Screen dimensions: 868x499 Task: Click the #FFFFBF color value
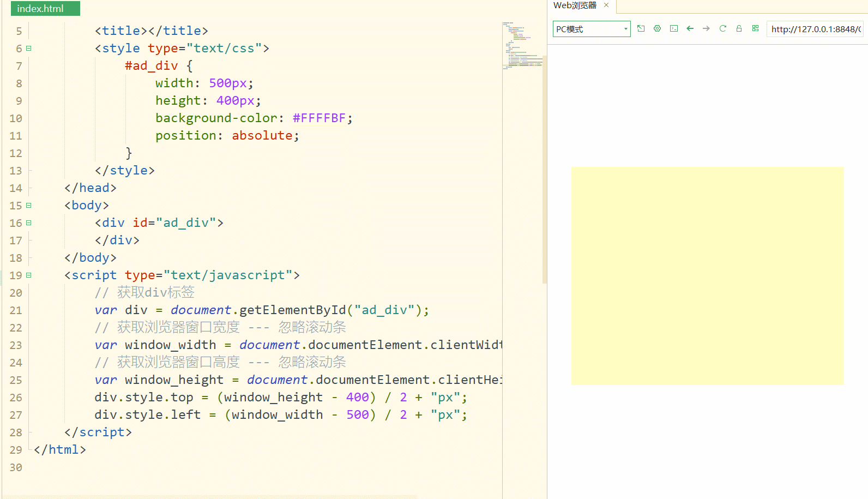coord(320,118)
